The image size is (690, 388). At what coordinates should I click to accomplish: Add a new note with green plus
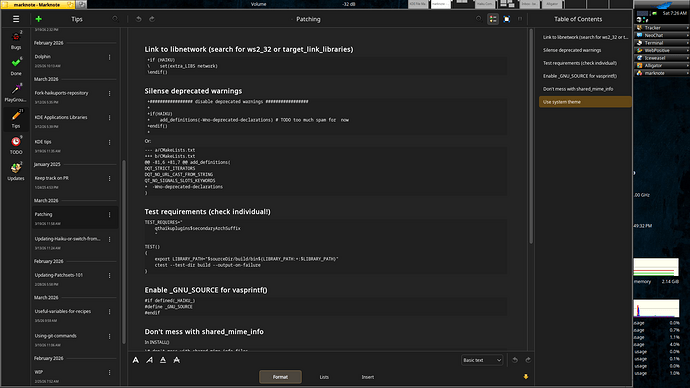[x=39, y=19]
